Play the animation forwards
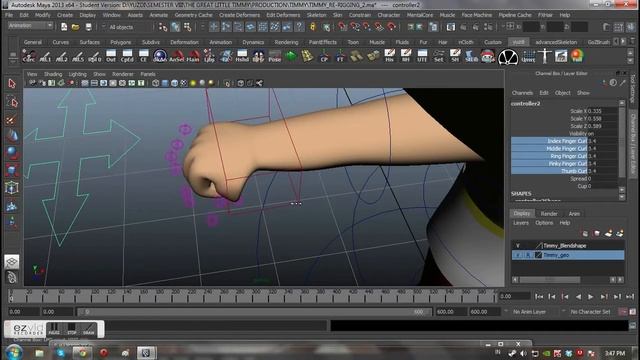Viewport: 640px width, 360px height. (x=591, y=297)
